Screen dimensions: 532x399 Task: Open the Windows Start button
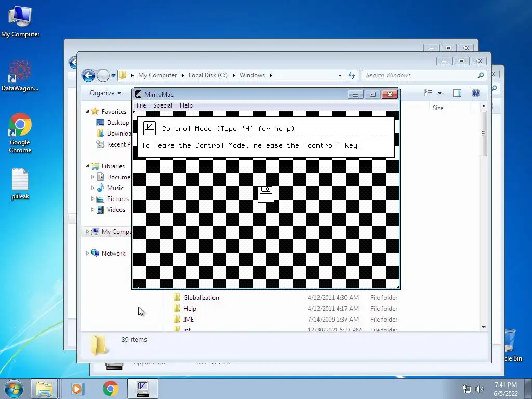coord(14,389)
